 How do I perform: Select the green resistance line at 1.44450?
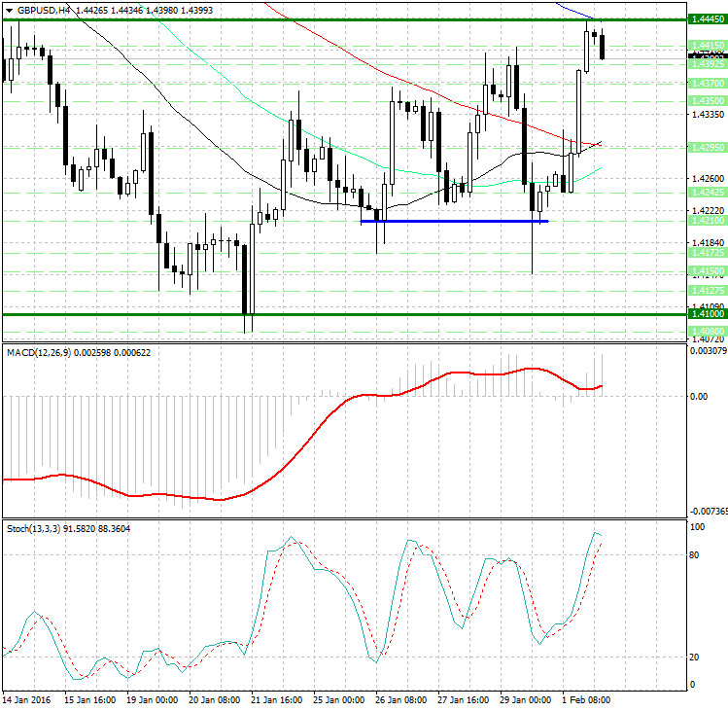pos(344,19)
